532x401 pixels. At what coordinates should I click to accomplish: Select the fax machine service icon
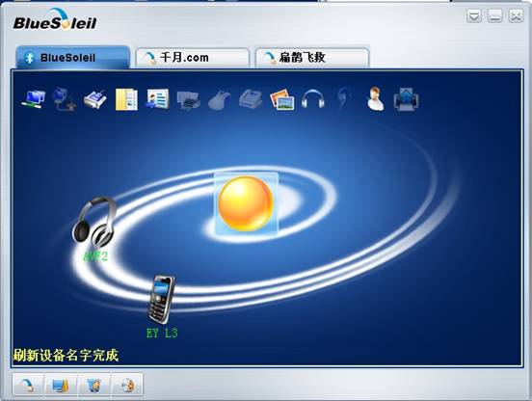coord(251,99)
